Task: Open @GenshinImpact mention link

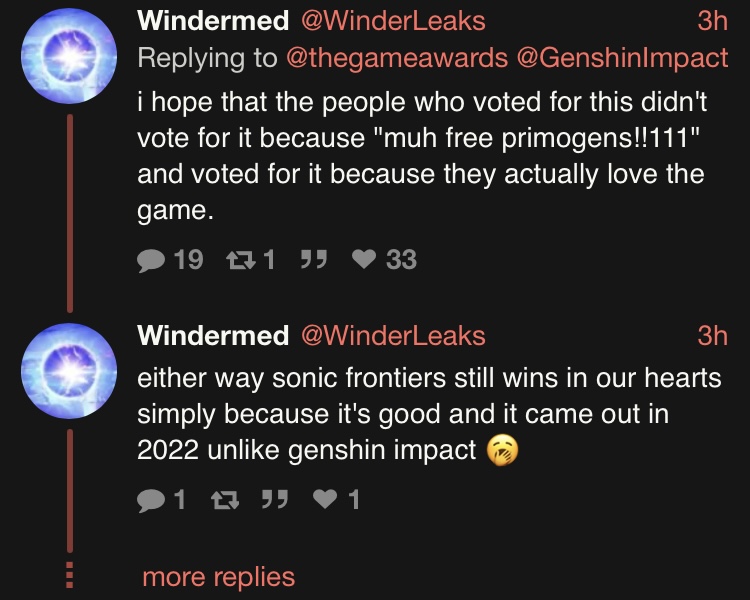Action: pos(622,58)
